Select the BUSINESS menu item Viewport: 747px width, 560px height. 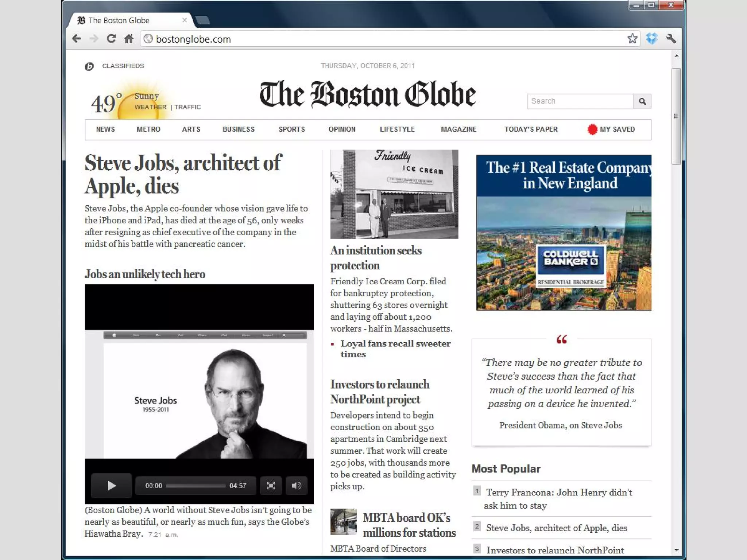[239, 129]
